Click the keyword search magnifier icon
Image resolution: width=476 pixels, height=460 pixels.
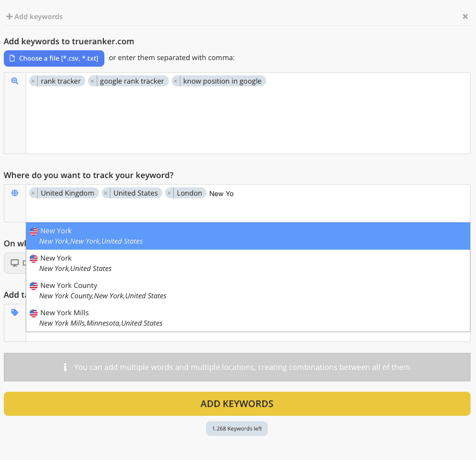(15, 81)
